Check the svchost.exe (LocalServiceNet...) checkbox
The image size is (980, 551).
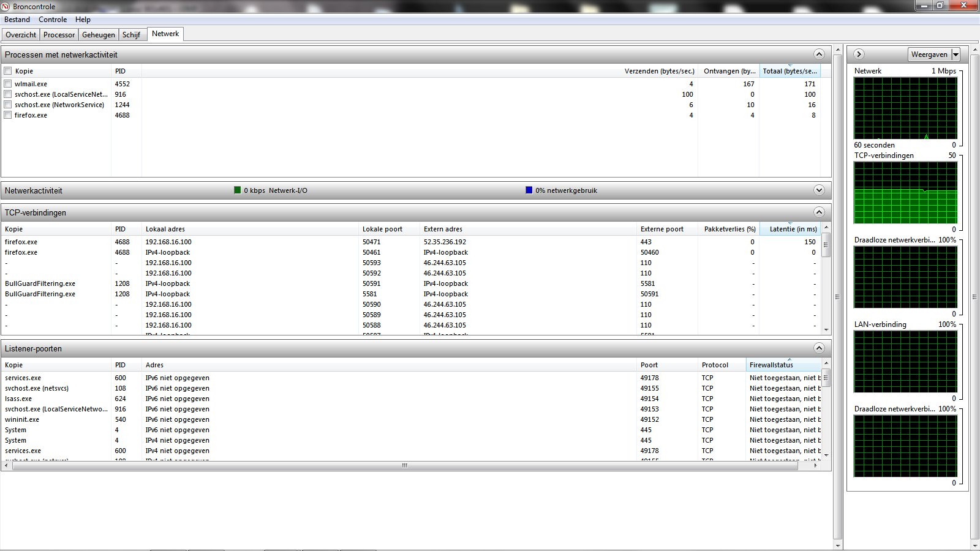pos(8,94)
